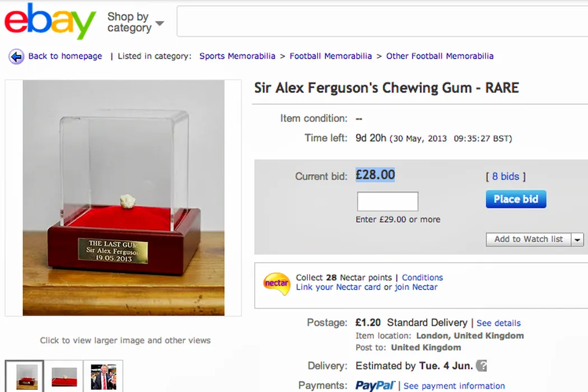Click the PayPal logo
The width and height of the screenshot is (588, 392).
(x=375, y=385)
